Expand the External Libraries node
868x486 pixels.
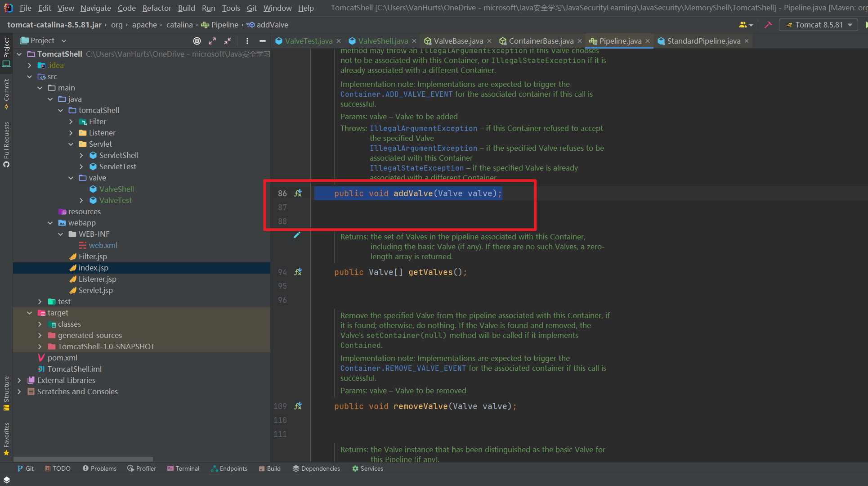20,380
